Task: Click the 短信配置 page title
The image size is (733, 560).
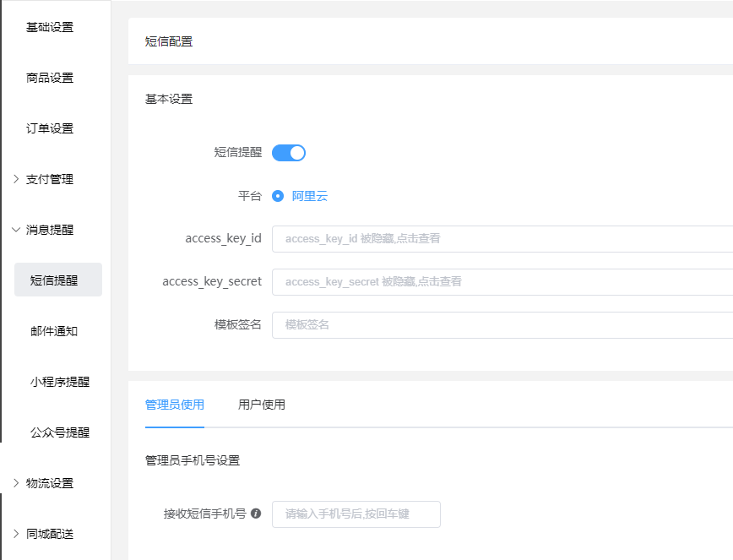Action: click(169, 41)
